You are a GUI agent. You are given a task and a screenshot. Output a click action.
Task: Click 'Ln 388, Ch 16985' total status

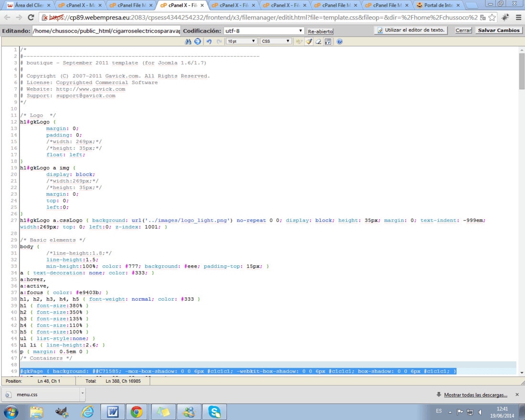(x=123, y=381)
